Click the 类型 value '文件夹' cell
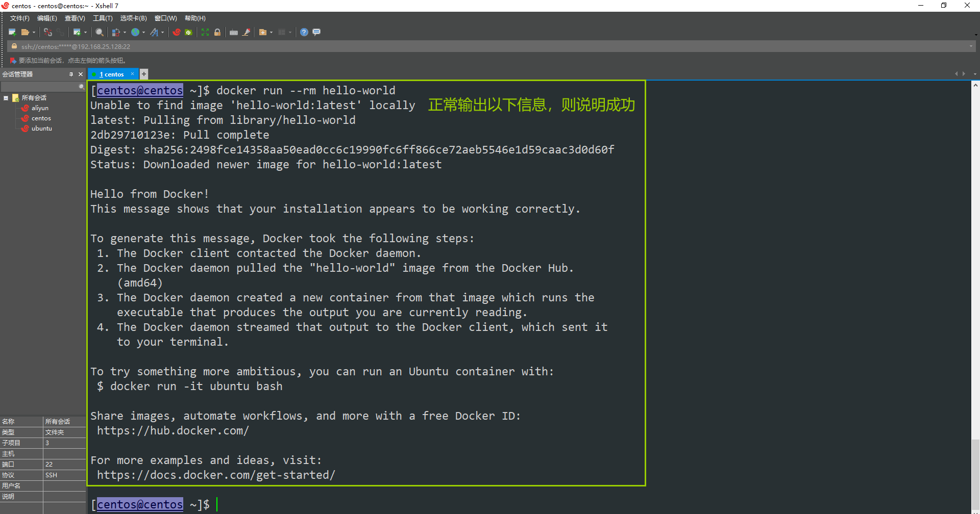The image size is (980, 514). point(64,432)
